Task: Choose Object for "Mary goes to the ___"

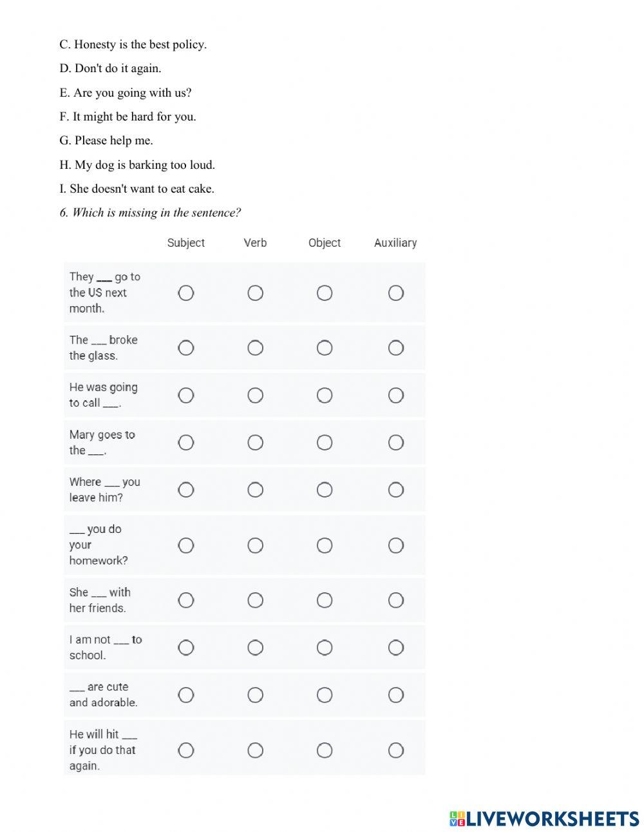Action: [325, 443]
